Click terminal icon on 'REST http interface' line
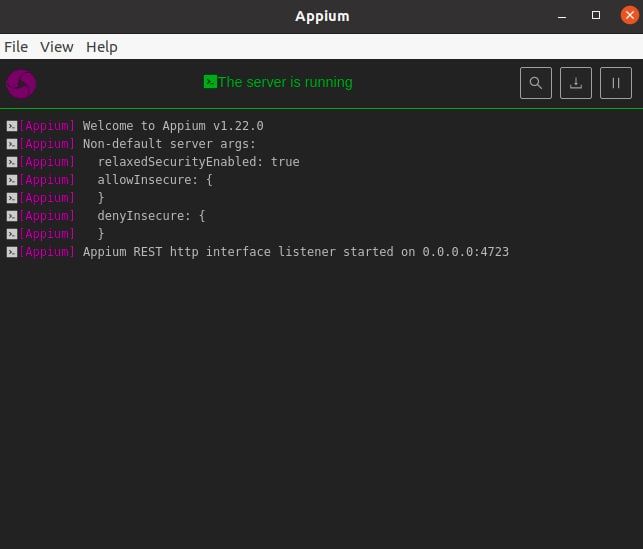The height and width of the screenshot is (549, 643). point(12,252)
